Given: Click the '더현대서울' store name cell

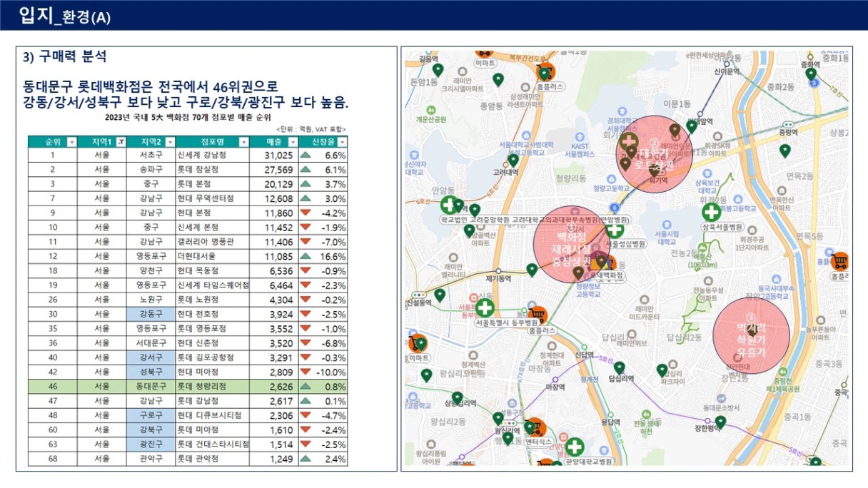Looking at the screenshot, I should click(x=213, y=256).
